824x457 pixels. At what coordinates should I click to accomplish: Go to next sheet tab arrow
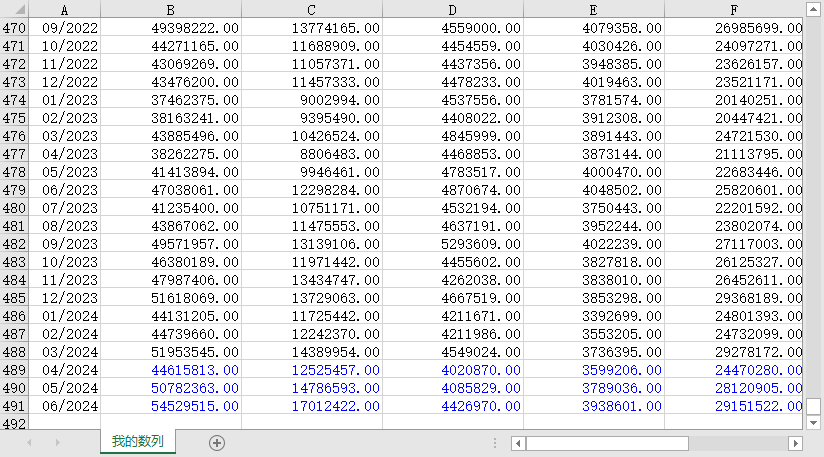pyautogui.click(x=57, y=443)
